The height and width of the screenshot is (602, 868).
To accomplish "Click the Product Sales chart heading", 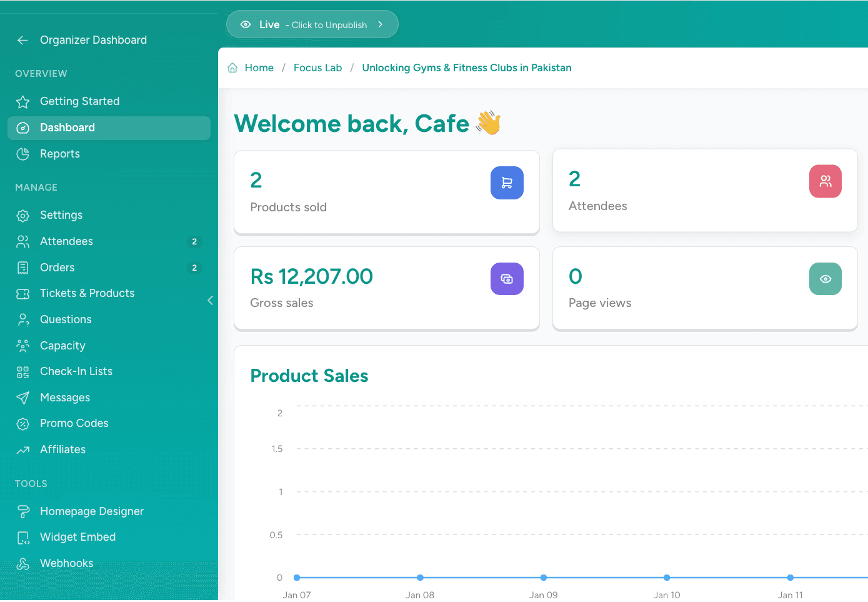I will pos(309,376).
